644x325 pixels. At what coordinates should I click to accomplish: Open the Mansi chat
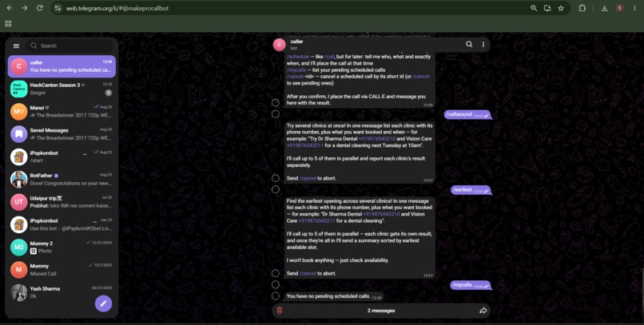[x=62, y=112]
